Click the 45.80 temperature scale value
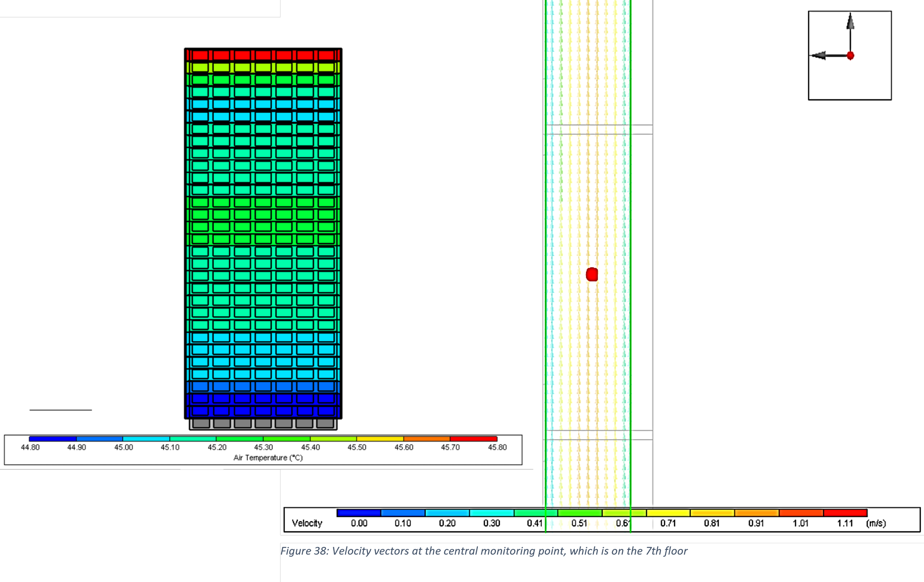 click(x=497, y=447)
